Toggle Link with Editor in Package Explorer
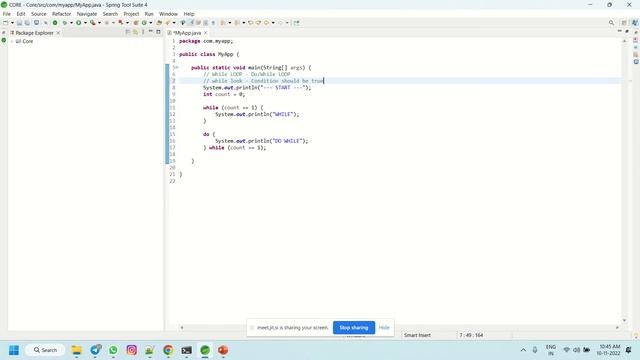Image resolution: width=640 pixels, height=360 pixels. click(x=135, y=32)
